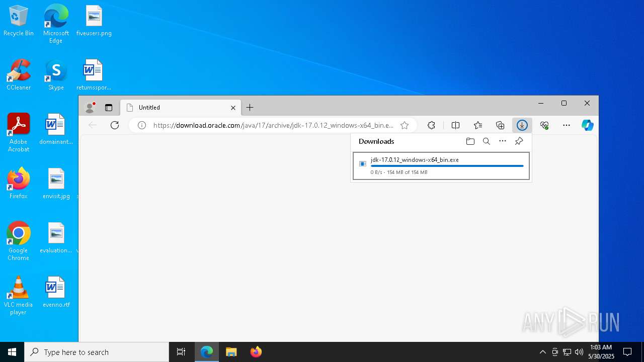Image resolution: width=644 pixels, height=362 pixels.
Task: Open a new tab with plus button
Action: click(x=250, y=108)
